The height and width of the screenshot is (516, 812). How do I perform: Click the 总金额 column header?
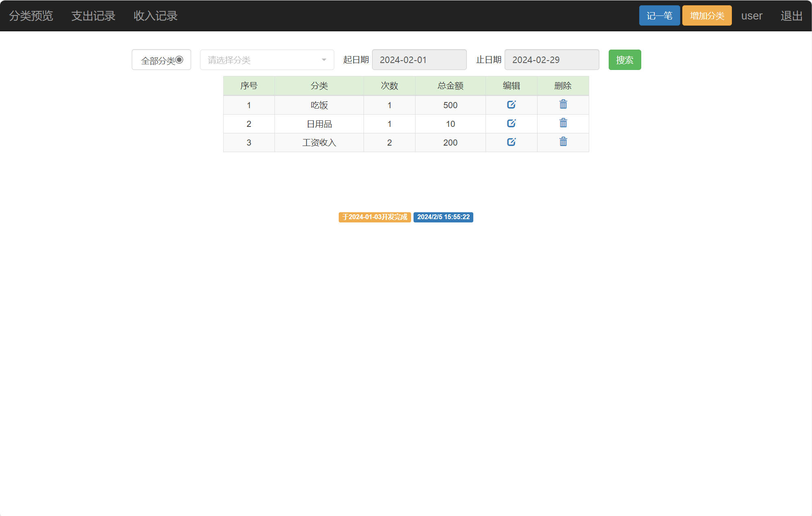click(x=450, y=86)
